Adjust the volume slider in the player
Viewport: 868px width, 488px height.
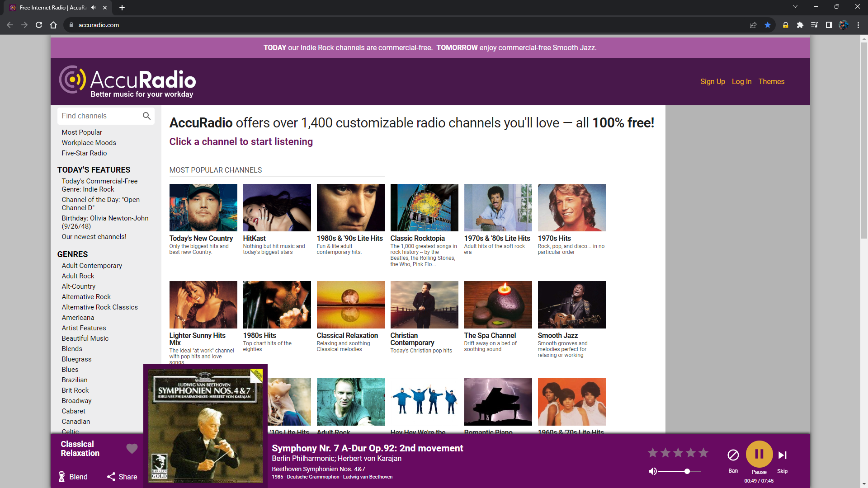tap(687, 471)
